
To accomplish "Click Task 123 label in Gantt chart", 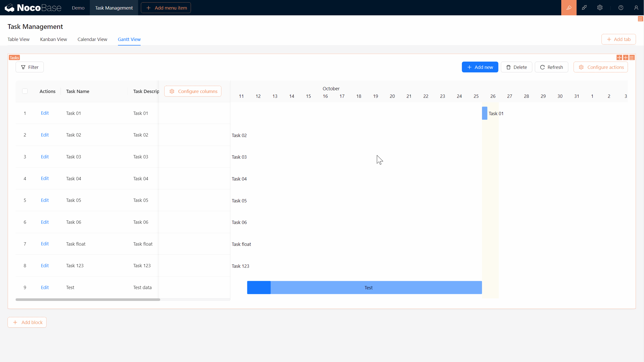I will pyautogui.click(x=240, y=266).
